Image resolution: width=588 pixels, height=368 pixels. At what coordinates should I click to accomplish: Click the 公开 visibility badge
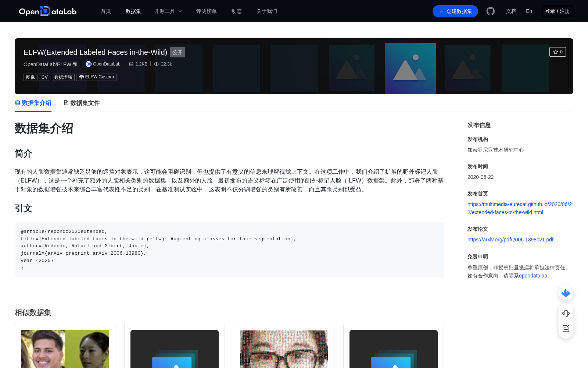tap(178, 52)
